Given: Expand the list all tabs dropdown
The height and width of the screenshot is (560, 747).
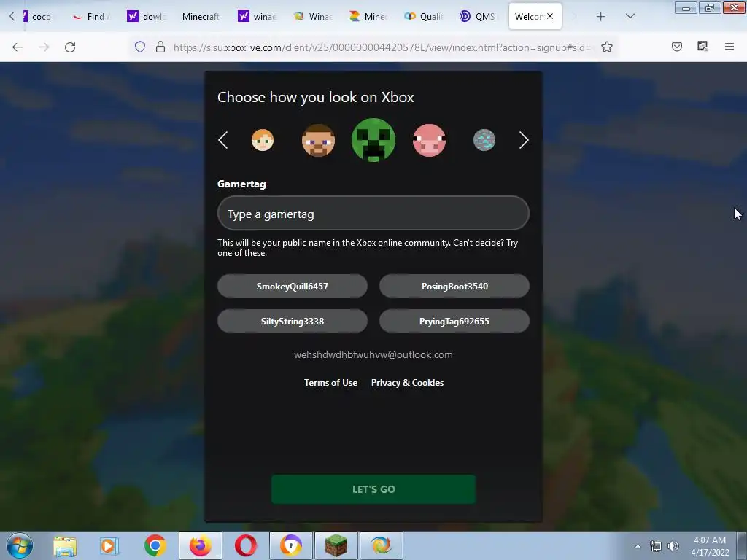Looking at the screenshot, I should 630,16.
